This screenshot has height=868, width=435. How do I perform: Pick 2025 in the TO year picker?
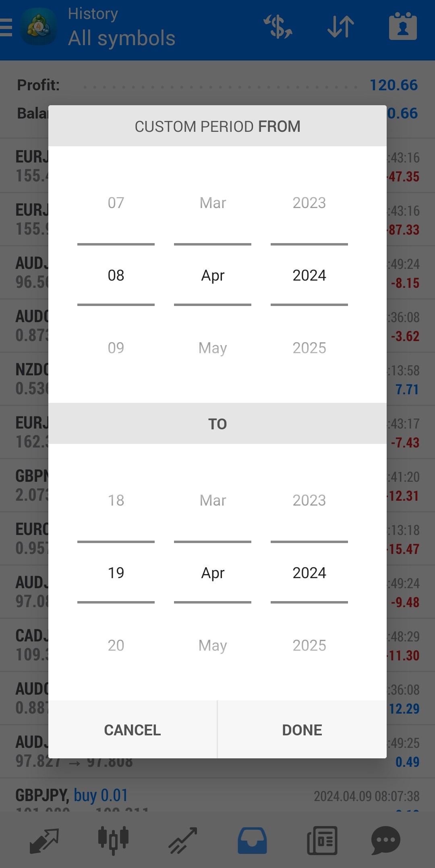(309, 645)
